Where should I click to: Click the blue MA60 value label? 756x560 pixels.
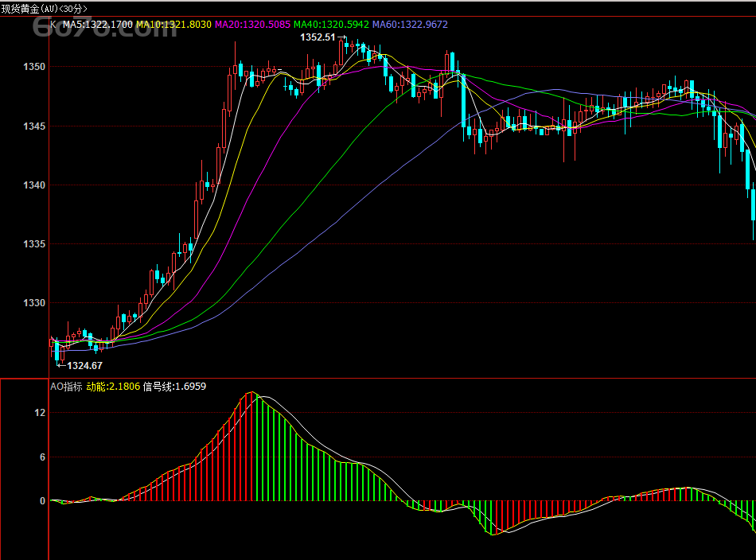coord(410,25)
